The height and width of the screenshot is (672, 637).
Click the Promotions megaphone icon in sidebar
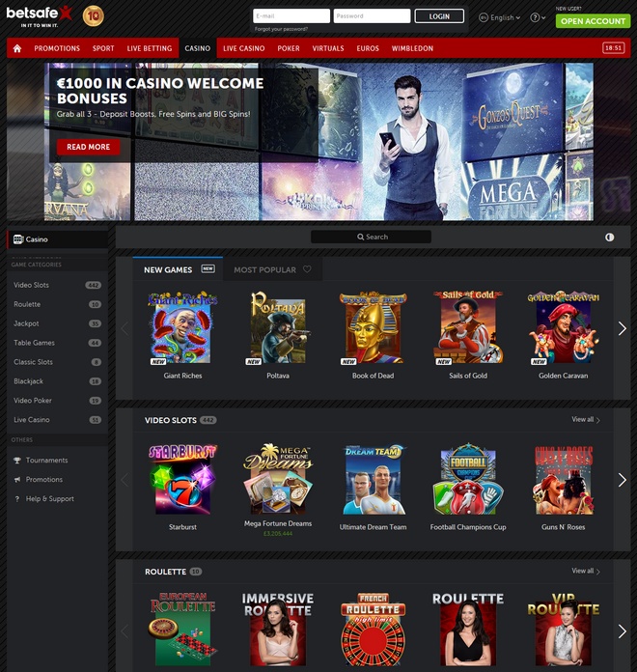(x=17, y=480)
